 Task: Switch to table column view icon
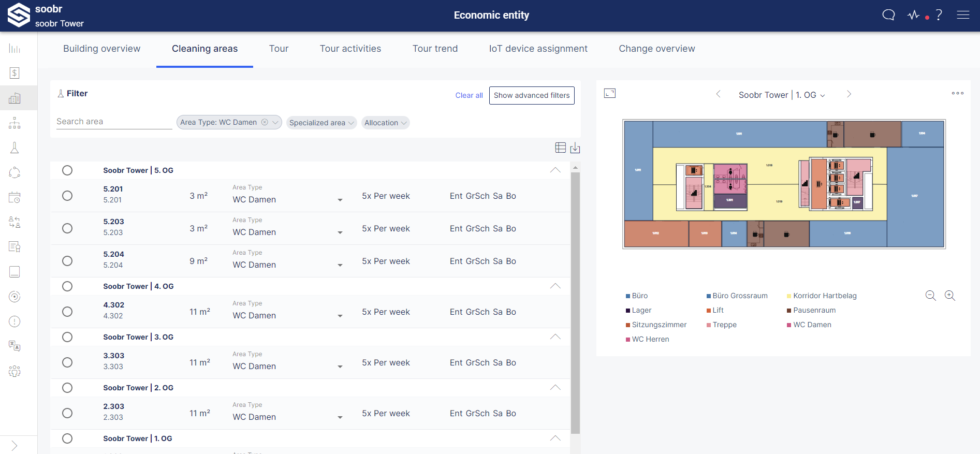[x=560, y=148]
